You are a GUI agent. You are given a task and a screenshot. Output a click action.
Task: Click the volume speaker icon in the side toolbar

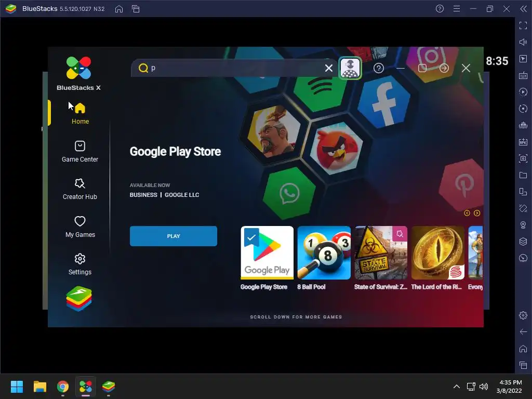point(523,42)
